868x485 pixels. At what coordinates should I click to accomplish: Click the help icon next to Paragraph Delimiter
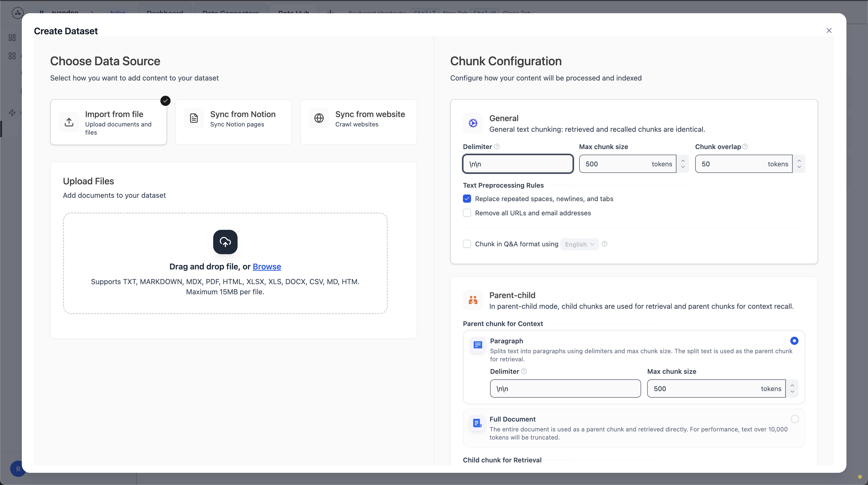[524, 371]
